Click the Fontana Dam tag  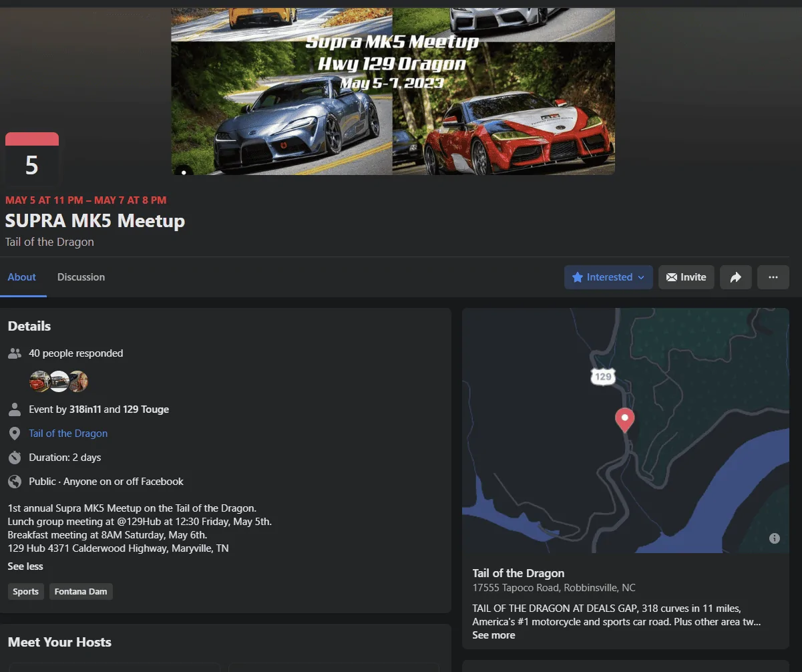coord(81,592)
